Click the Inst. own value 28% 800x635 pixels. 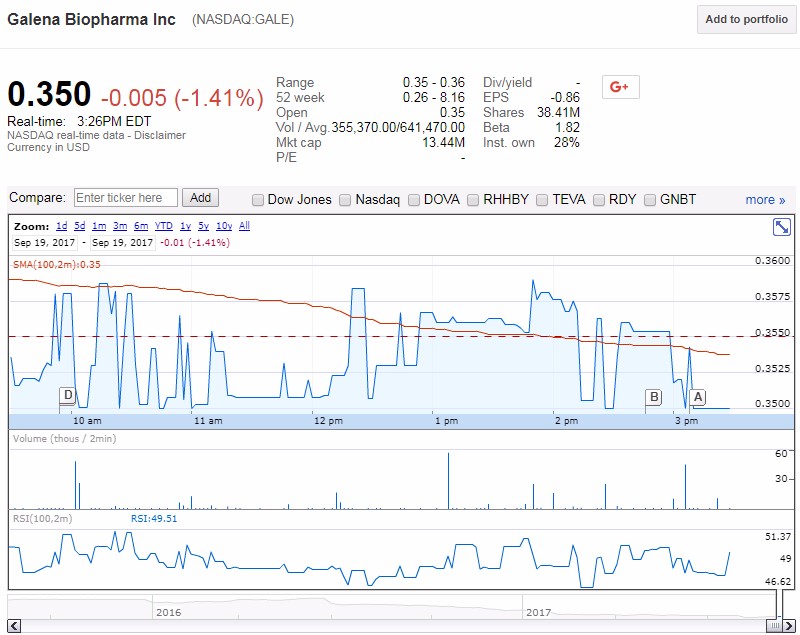567,142
